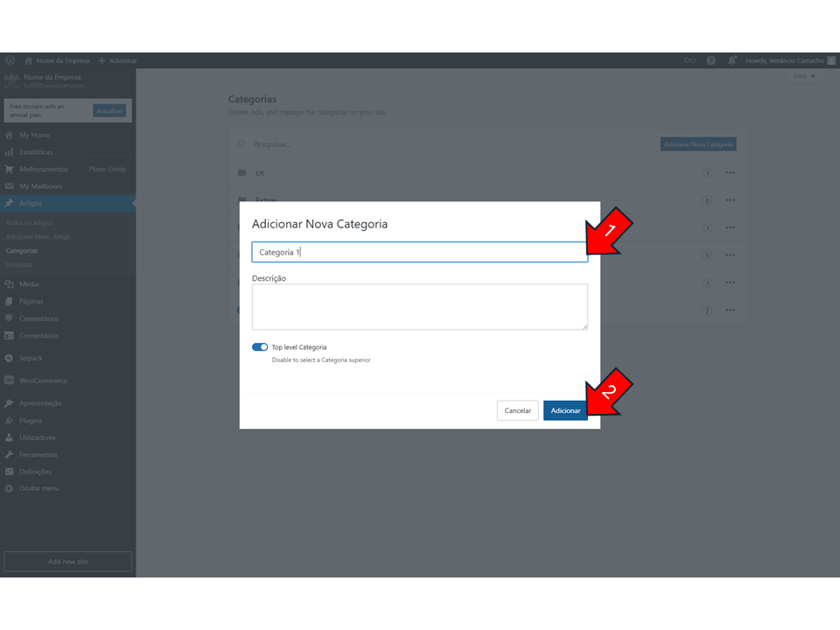Click the Plugins plug icon
The width and height of the screenshot is (840, 630).
[9, 421]
